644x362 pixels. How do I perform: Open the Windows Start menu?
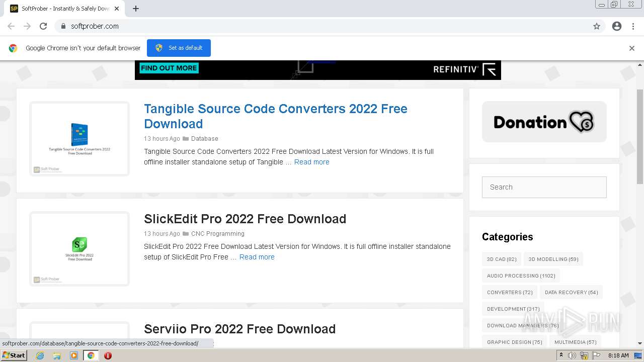(14, 355)
